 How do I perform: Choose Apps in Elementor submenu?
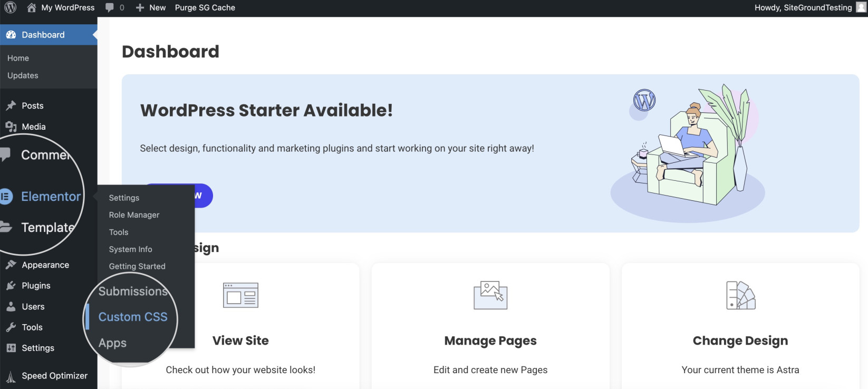[x=112, y=343]
